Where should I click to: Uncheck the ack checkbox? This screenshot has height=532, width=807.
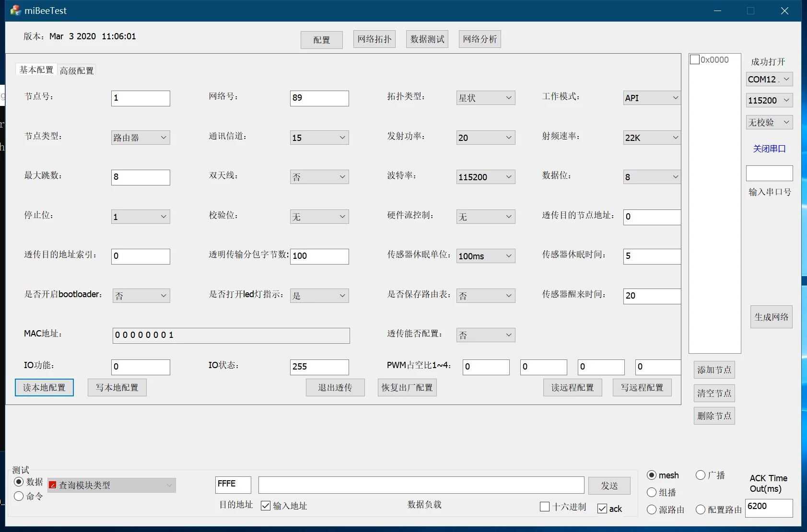(x=602, y=509)
